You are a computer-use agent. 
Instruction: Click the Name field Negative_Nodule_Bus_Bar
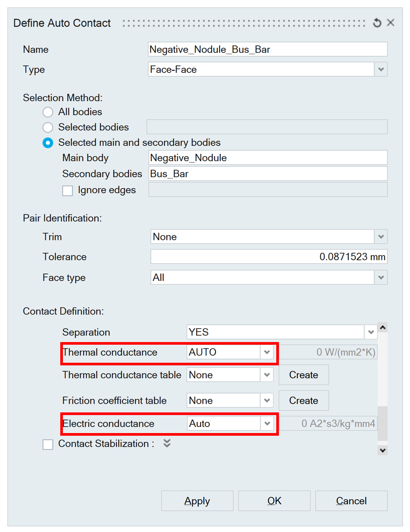tap(267, 50)
